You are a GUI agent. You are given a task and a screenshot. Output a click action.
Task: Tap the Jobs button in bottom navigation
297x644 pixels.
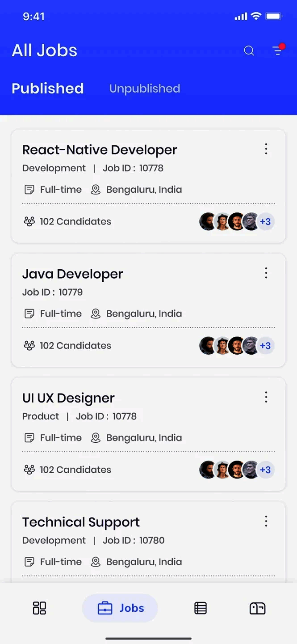pos(120,608)
